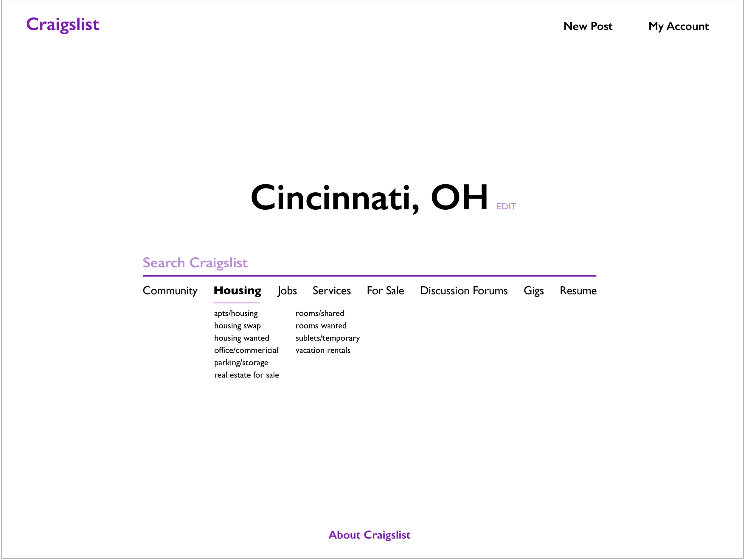Screen dimensions: 745x560
Task: Open apts/housing listings
Action: click(236, 313)
